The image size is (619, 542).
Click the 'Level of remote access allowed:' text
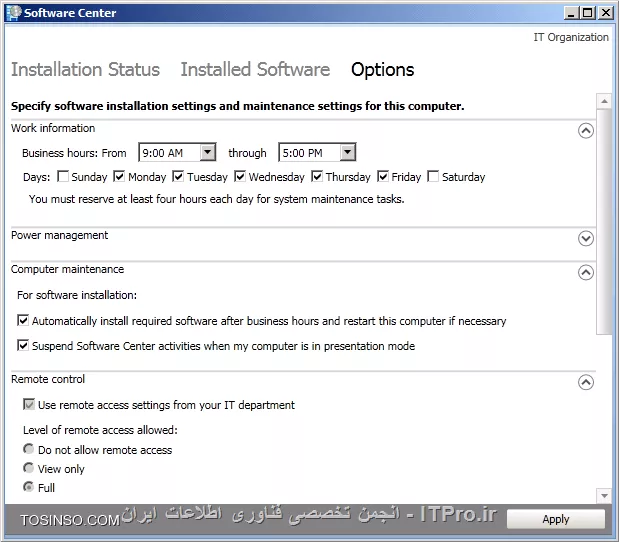(x=100, y=430)
